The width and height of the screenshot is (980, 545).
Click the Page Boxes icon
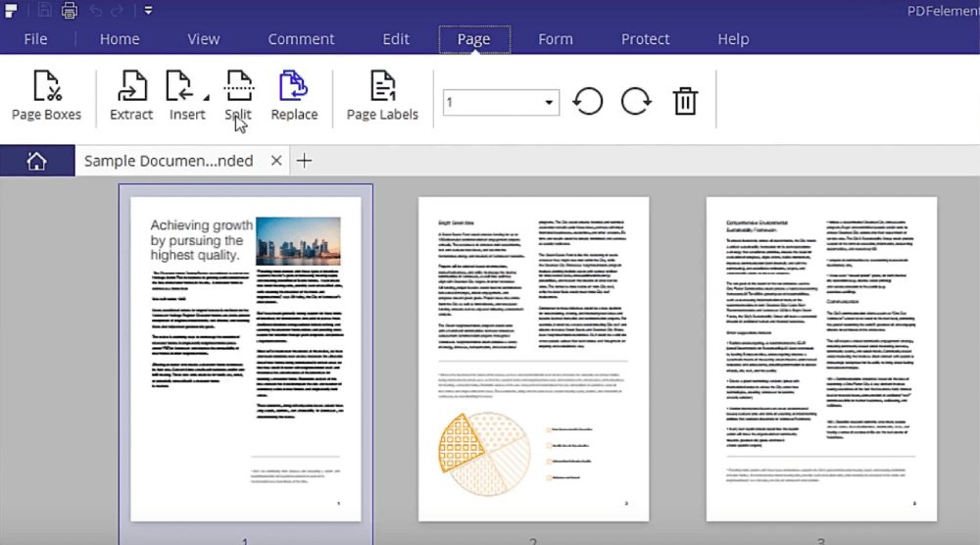coord(46,87)
